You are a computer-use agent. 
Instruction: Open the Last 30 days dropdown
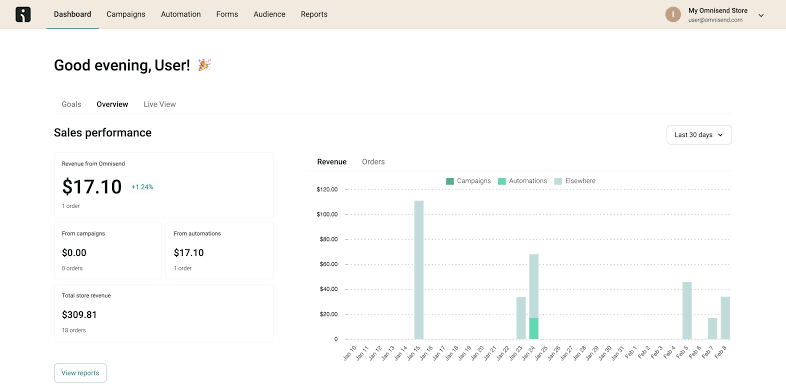click(x=699, y=135)
